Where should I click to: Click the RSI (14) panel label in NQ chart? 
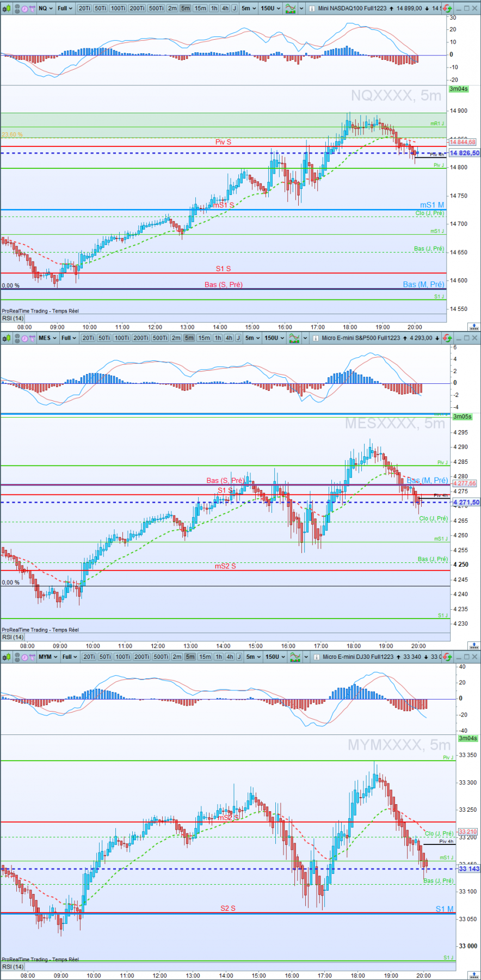click(13, 318)
